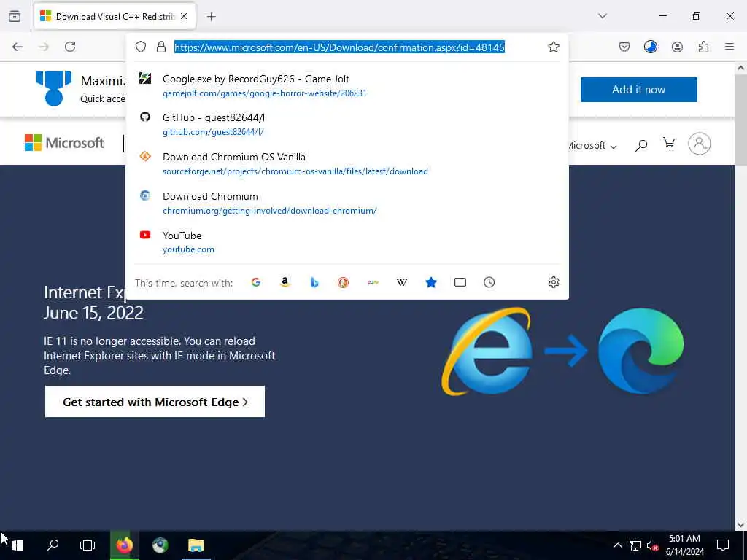Open Windows taskbar search
The image size is (747, 560).
(x=53, y=545)
